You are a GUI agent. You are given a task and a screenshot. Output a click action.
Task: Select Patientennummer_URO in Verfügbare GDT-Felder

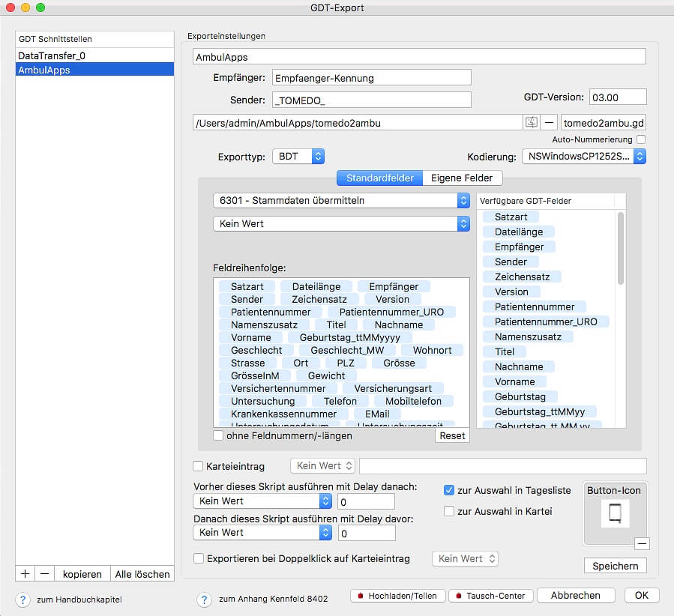tap(546, 321)
